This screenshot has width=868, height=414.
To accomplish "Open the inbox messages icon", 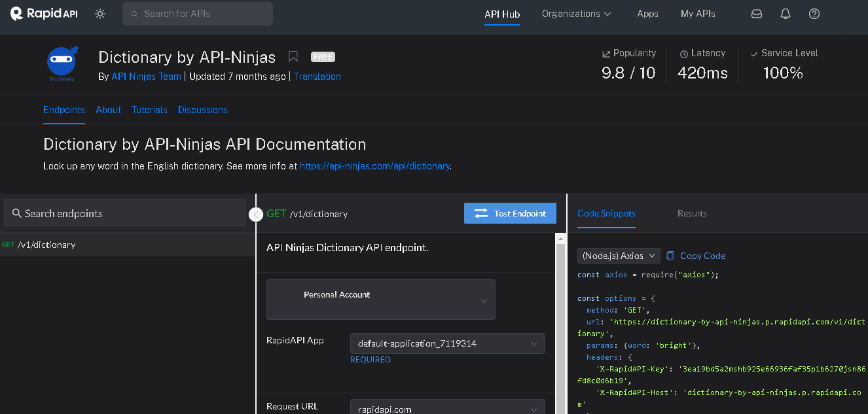I will tap(757, 14).
